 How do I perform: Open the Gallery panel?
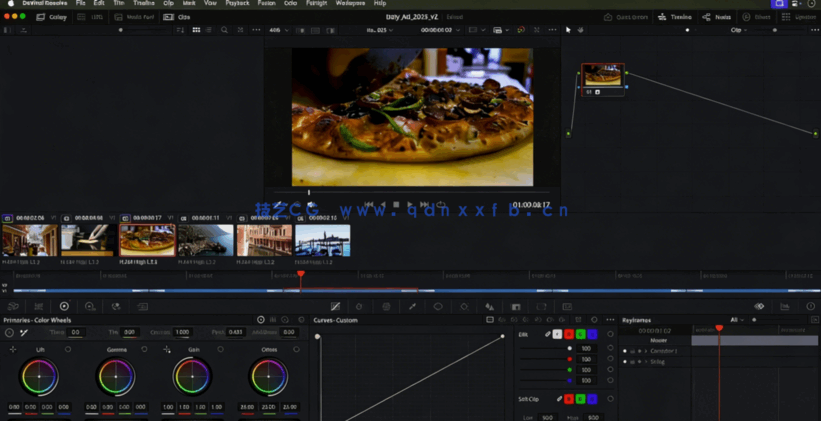pos(51,17)
